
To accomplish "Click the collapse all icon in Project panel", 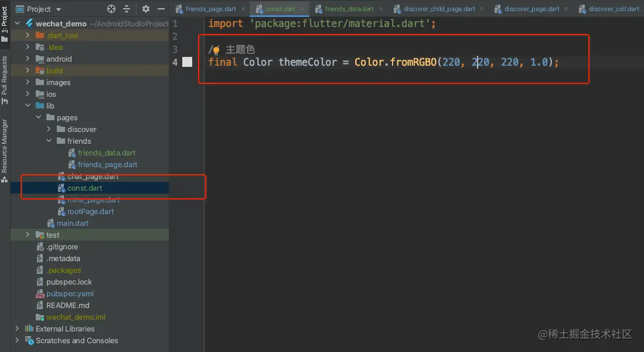I will 127,9.
